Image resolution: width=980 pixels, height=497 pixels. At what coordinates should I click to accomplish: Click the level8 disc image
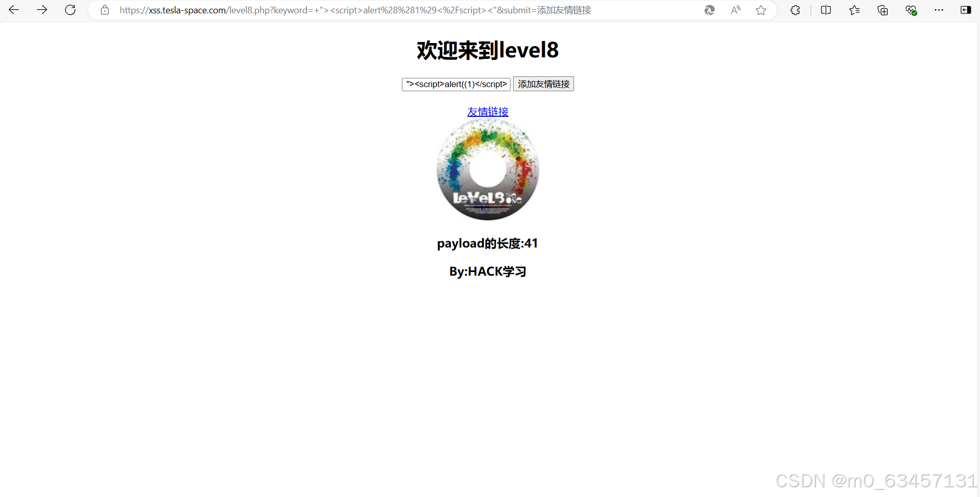click(488, 170)
